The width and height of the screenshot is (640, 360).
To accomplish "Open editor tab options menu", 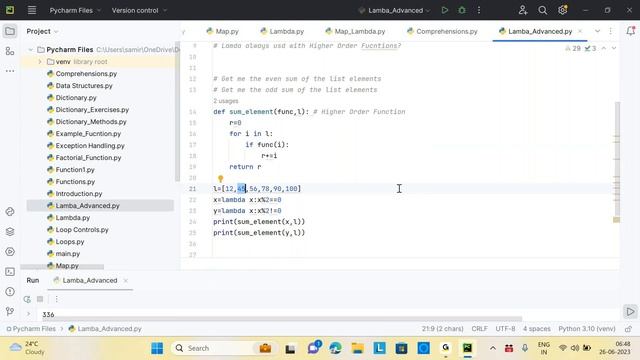I will point(611,31).
